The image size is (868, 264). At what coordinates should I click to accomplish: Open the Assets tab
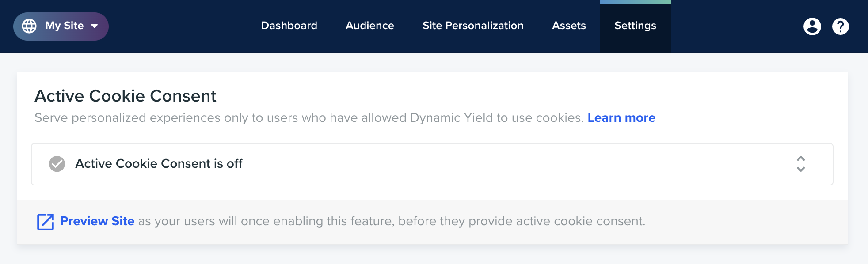tap(569, 26)
